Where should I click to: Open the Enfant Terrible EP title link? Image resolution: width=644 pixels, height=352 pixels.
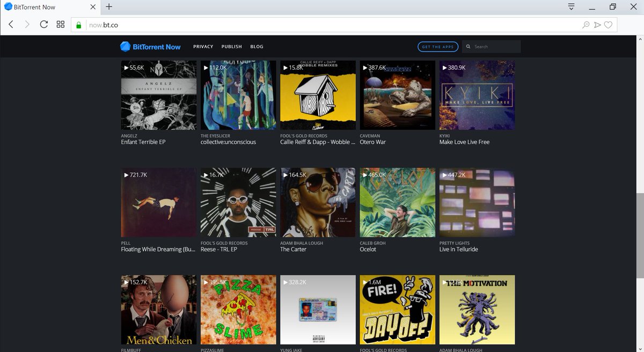(144, 142)
